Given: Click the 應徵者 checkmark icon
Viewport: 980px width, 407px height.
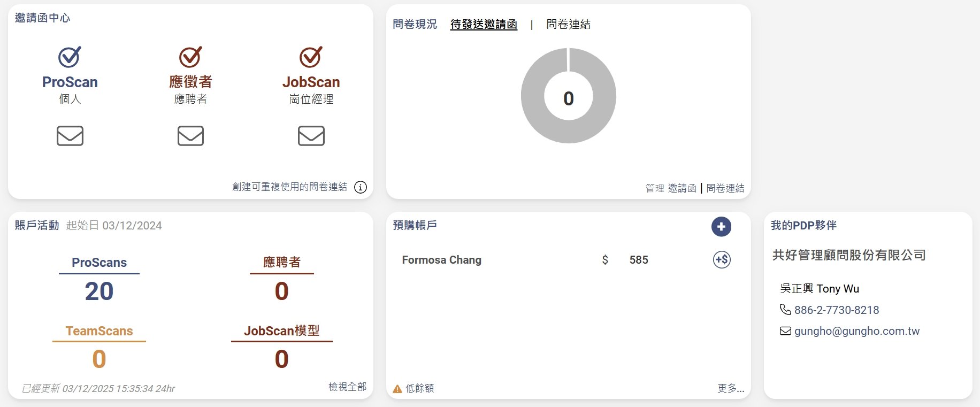Looking at the screenshot, I should click(x=190, y=57).
